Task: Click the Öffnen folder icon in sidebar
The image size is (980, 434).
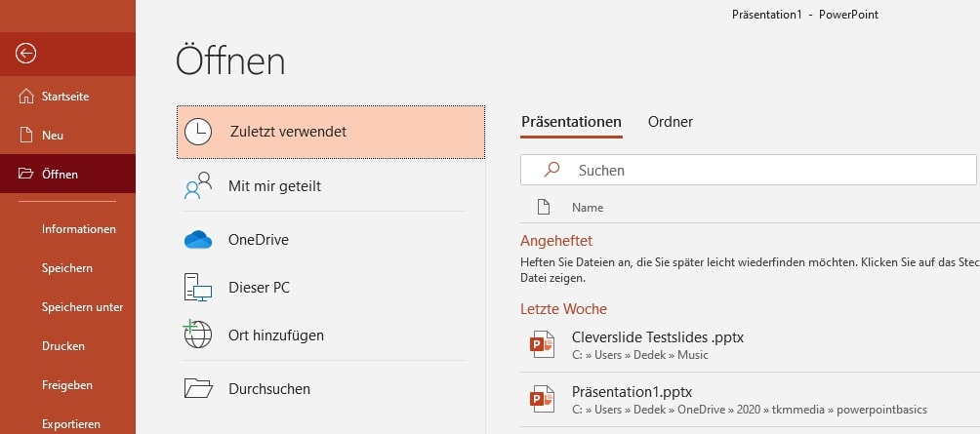Action: pyautogui.click(x=25, y=174)
